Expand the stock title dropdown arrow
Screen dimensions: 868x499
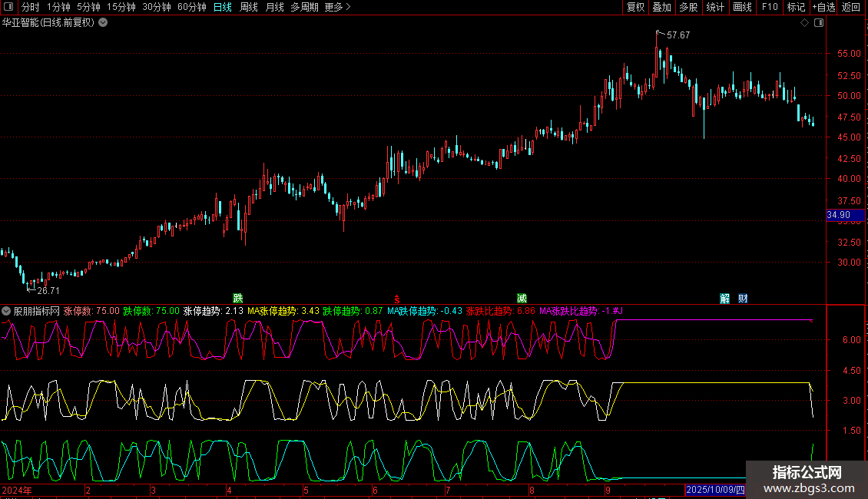(103, 23)
